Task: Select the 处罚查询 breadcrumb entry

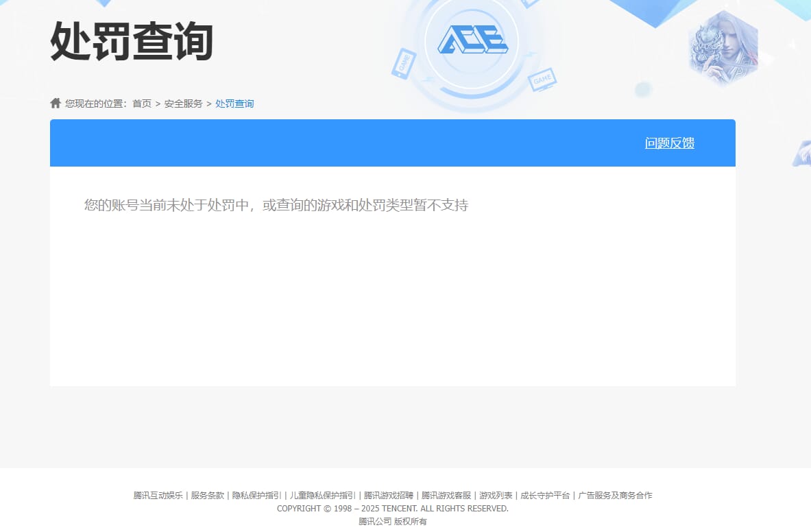Action: [x=234, y=104]
